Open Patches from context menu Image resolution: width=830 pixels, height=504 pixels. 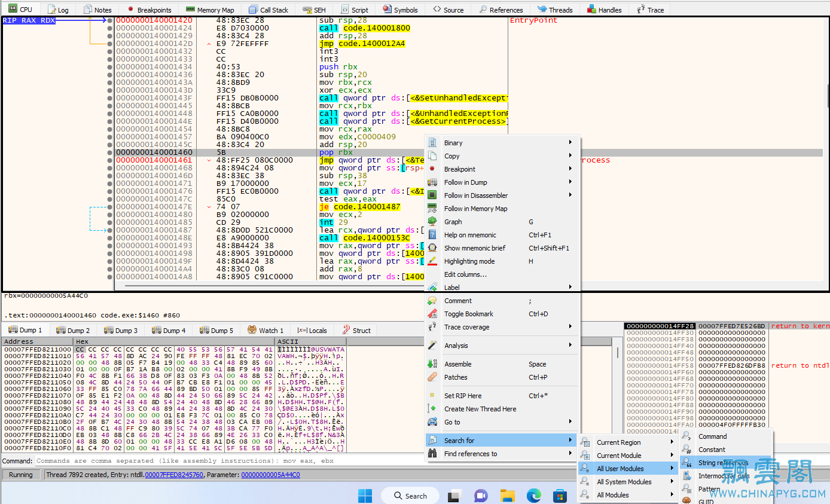click(502, 377)
